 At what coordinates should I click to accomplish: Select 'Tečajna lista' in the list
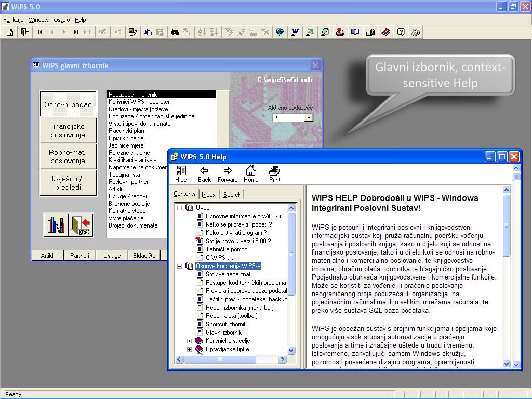pyautogui.click(x=137, y=175)
